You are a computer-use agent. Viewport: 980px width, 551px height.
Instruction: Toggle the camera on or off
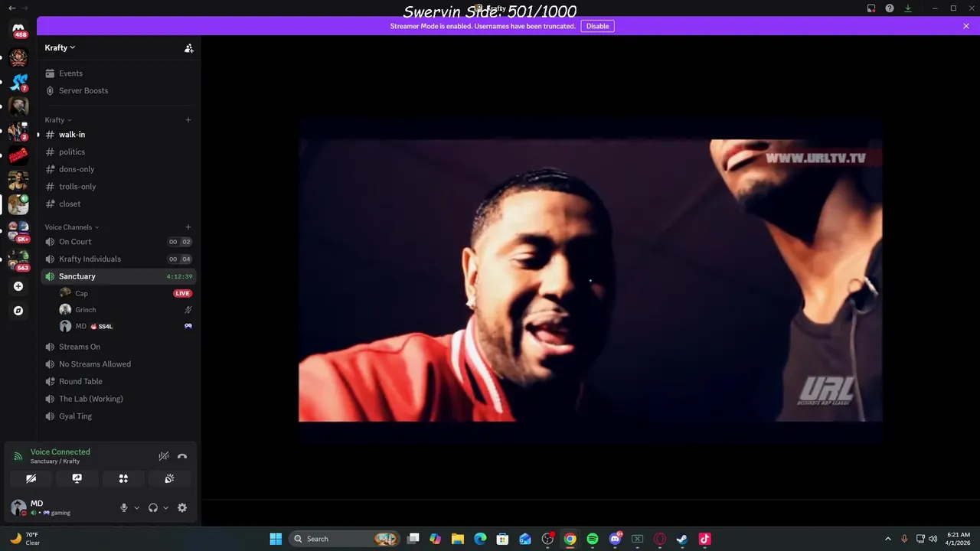[x=31, y=478]
